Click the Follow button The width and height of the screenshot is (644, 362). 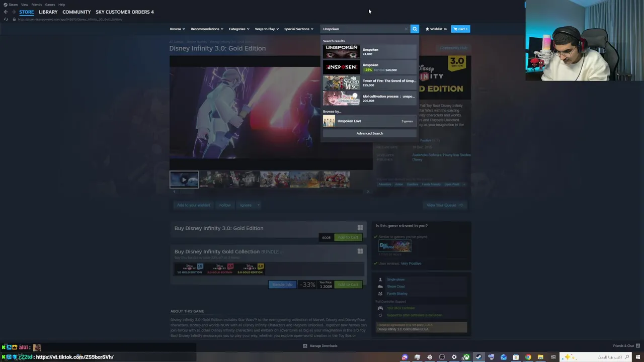coord(224,205)
